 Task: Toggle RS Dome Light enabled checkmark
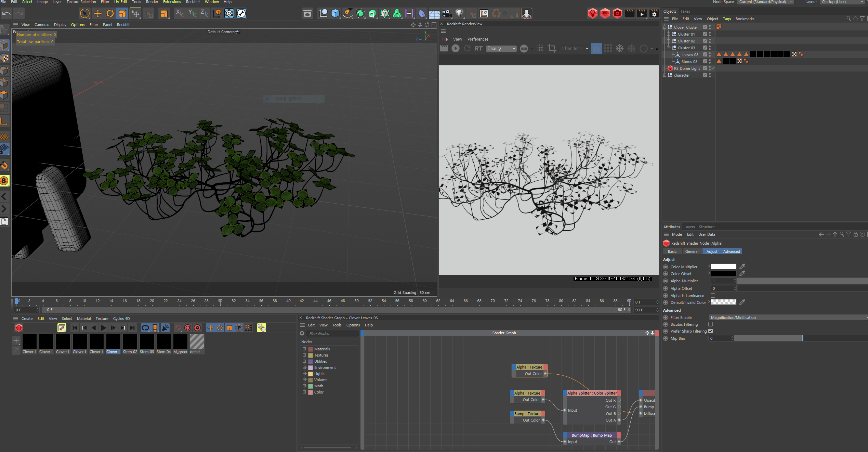713,68
